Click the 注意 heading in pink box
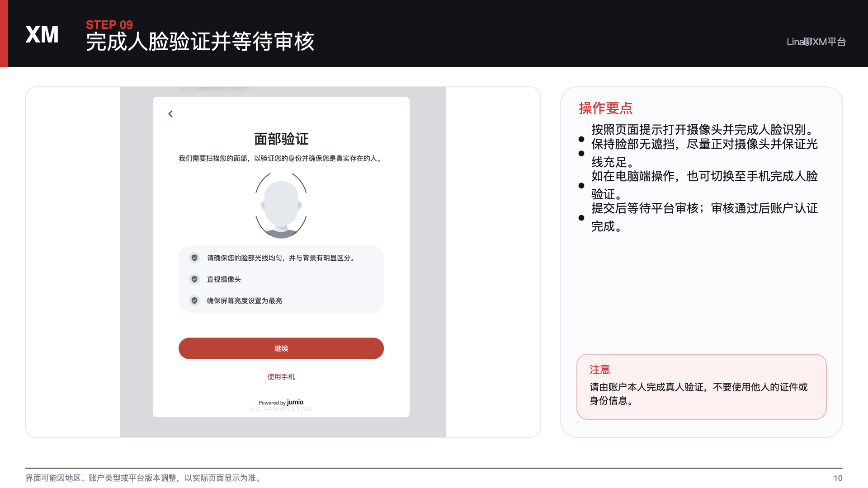 600,370
